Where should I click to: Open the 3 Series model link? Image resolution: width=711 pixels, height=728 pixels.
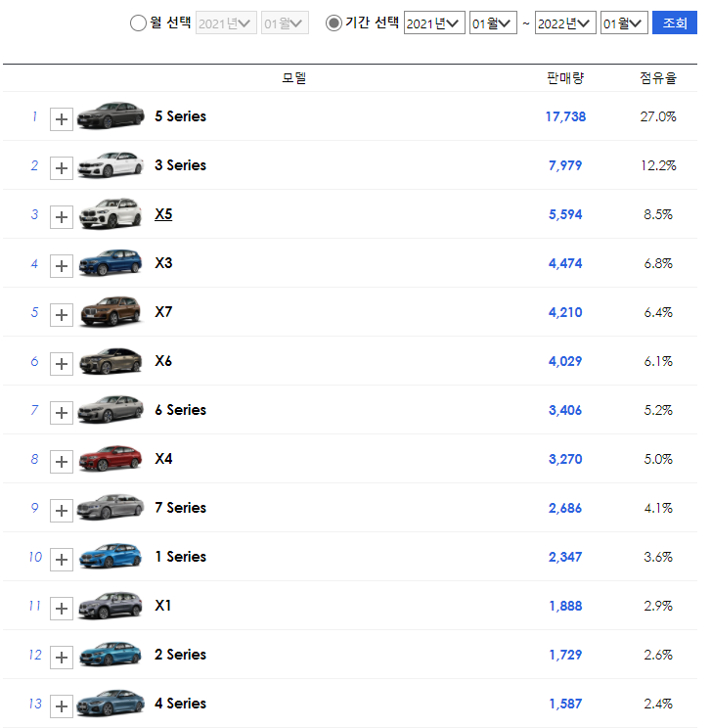pyautogui.click(x=181, y=164)
